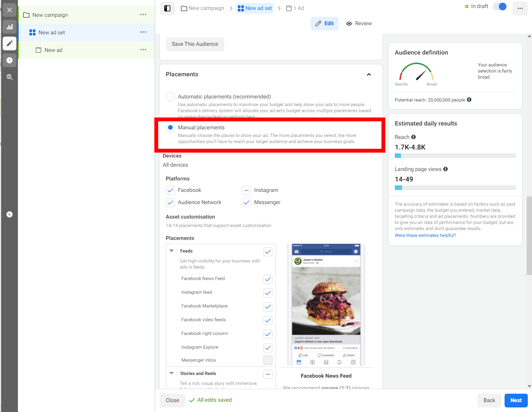Viewport: 532px width, 412px height.
Task: Toggle the side navigation panel icon
Action: click(x=167, y=8)
